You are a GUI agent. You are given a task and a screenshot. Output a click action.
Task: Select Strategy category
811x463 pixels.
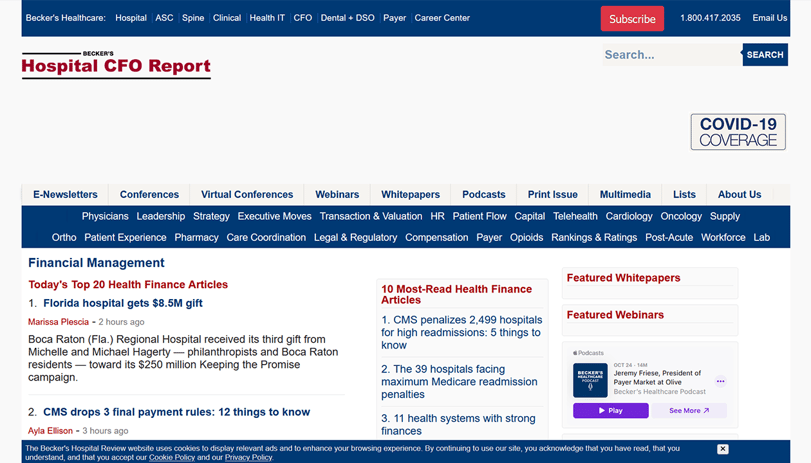pyautogui.click(x=211, y=216)
